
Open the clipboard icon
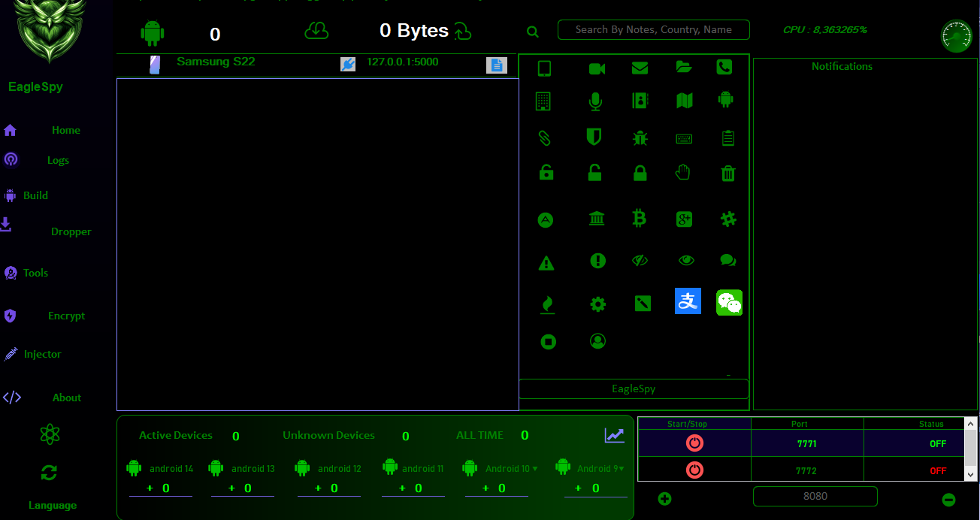[727, 138]
